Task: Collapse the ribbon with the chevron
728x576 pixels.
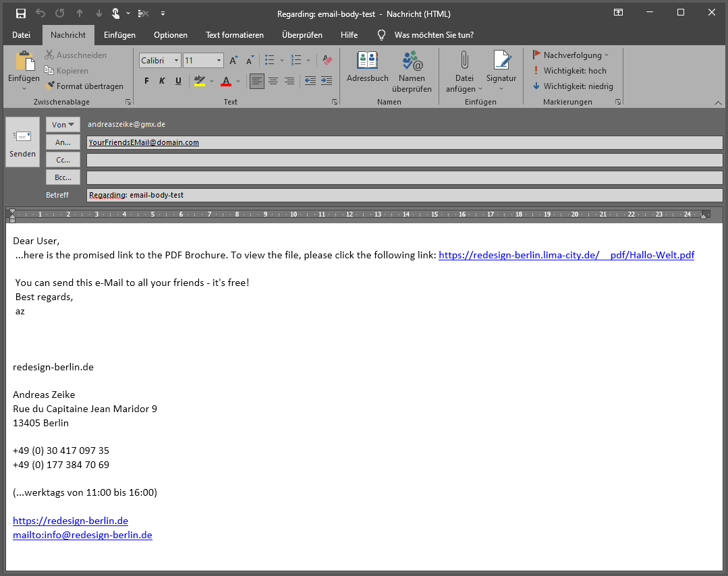Action: coord(718,103)
